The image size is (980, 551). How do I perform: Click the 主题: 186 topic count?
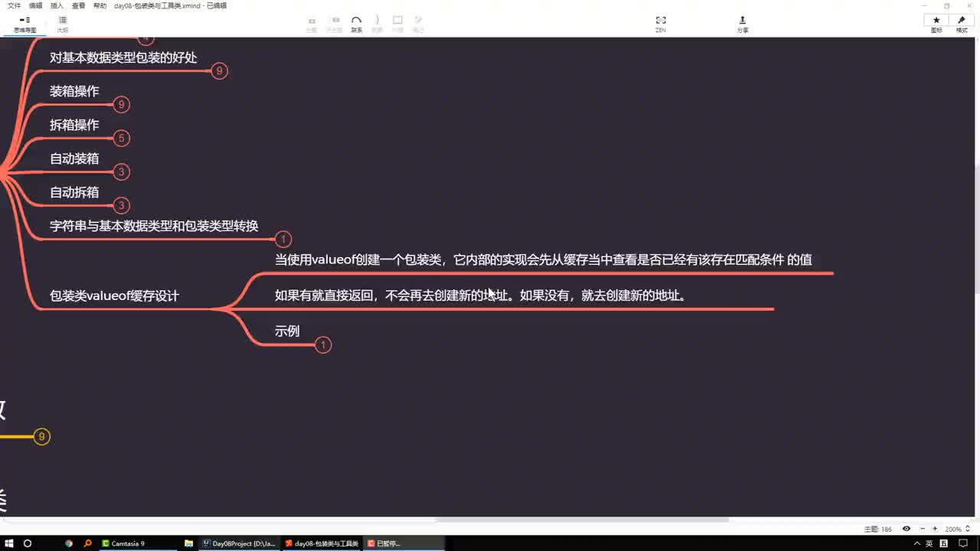pos(878,529)
